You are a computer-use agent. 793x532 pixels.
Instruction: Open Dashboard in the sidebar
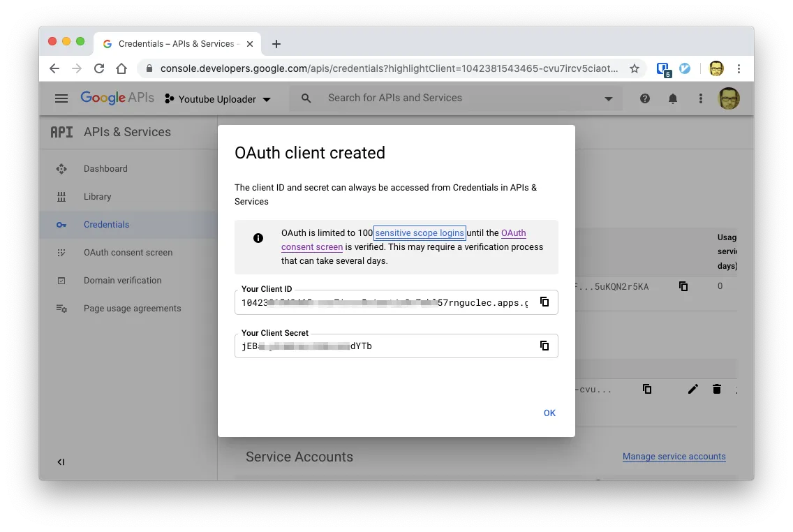click(128, 169)
